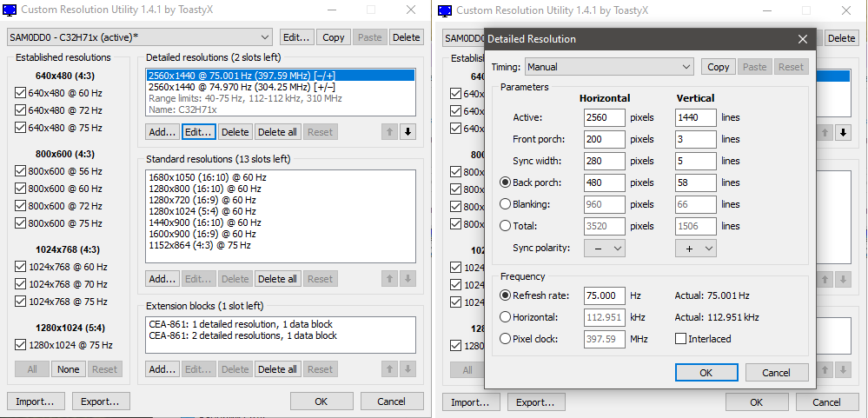Click Add... under Standard resolutions

click(162, 279)
